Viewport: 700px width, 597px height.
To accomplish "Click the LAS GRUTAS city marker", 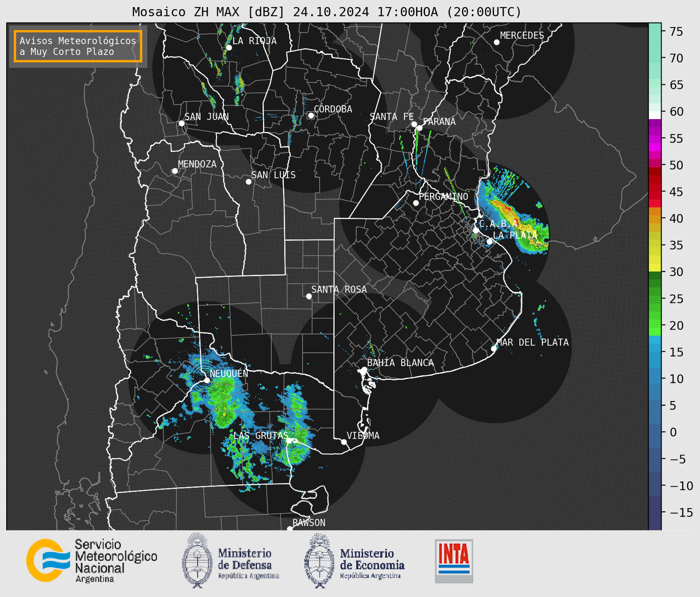I will pos(288,440).
